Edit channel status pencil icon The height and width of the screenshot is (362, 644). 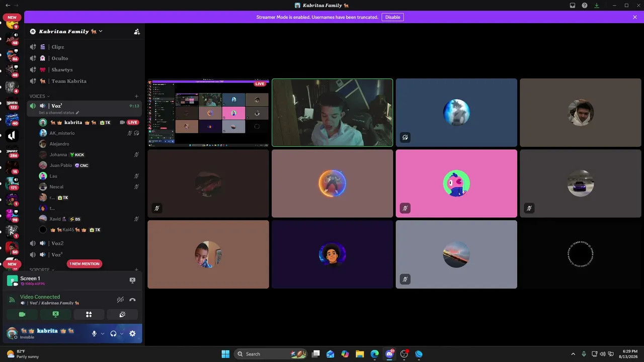(77, 113)
